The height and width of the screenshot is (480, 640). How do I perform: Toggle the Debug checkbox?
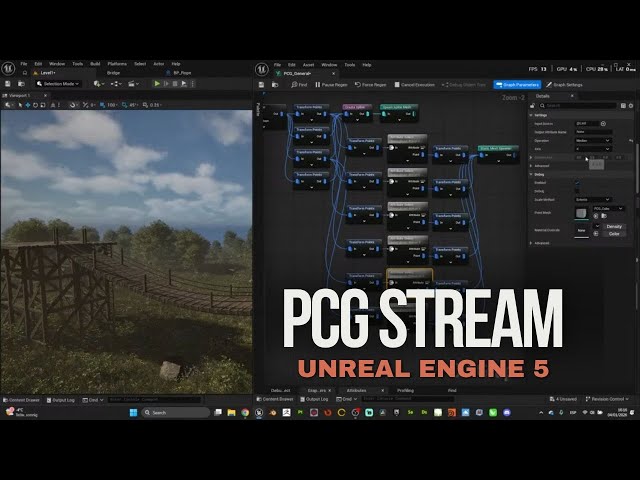click(x=577, y=191)
